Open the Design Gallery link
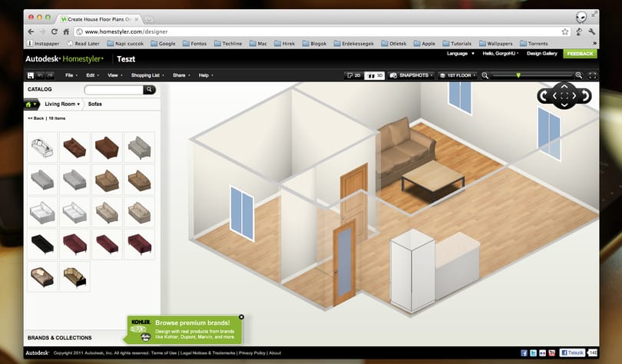This screenshot has width=622, height=364. (542, 54)
